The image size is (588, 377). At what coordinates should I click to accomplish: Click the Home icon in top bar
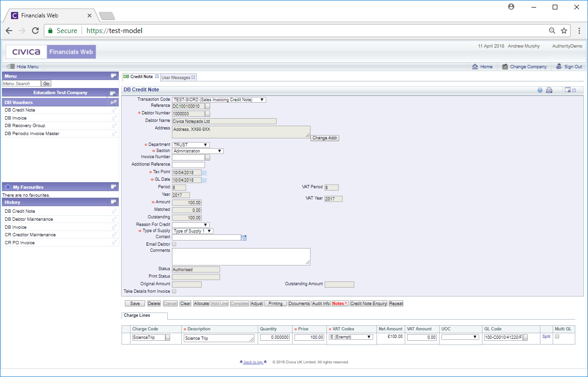tap(475, 67)
